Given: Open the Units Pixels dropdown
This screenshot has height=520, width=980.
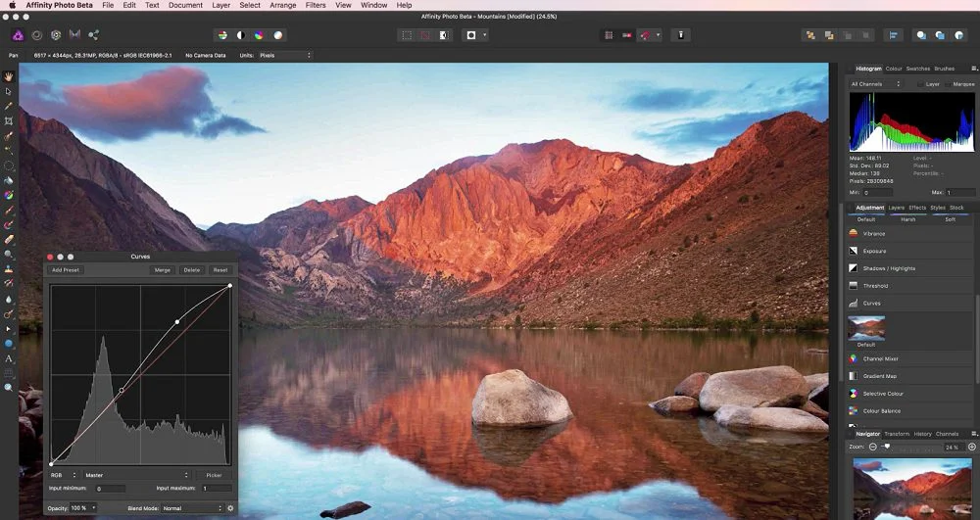Looking at the screenshot, I should coord(284,56).
